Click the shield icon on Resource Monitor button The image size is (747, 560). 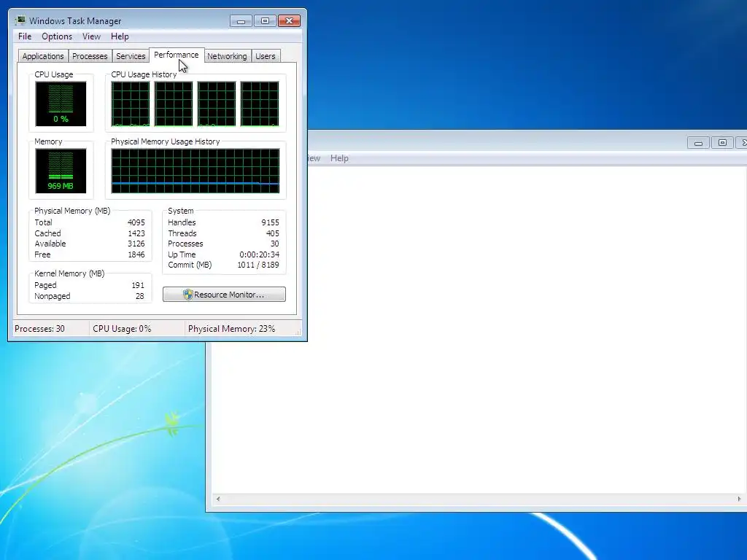(x=187, y=295)
